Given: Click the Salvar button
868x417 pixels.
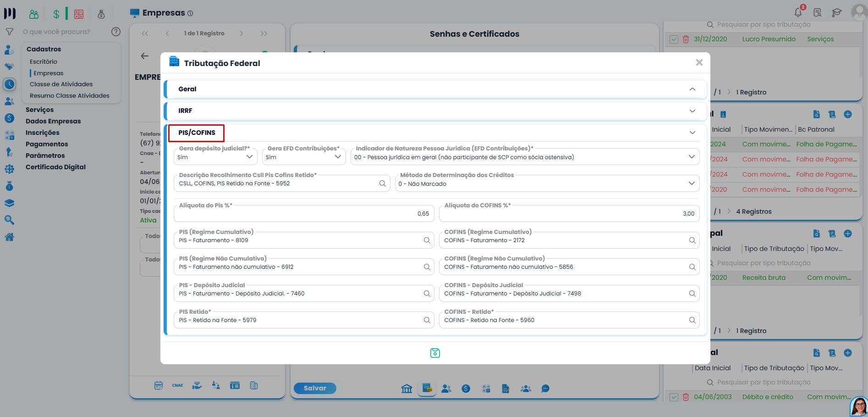Looking at the screenshot, I should click(x=315, y=388).
